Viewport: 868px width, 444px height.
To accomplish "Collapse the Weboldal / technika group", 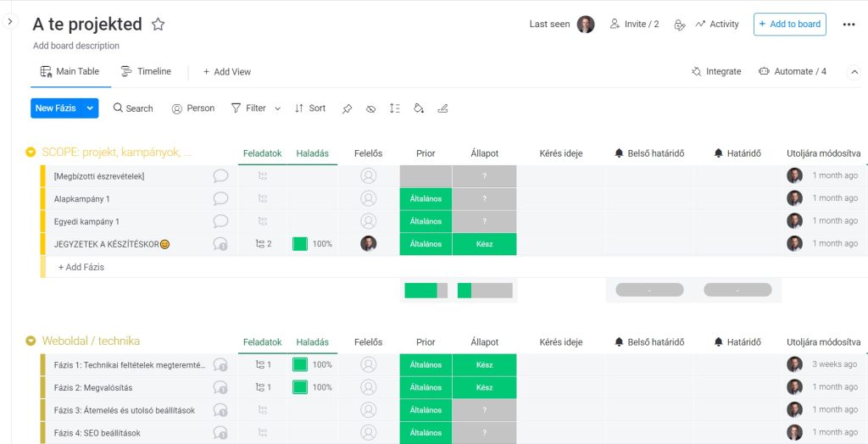I will tap(31, 341).
